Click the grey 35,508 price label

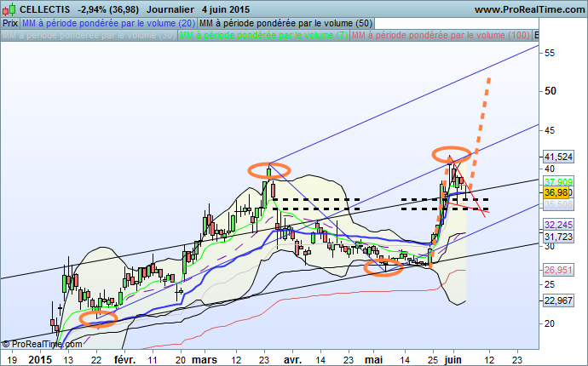[558, 204]
